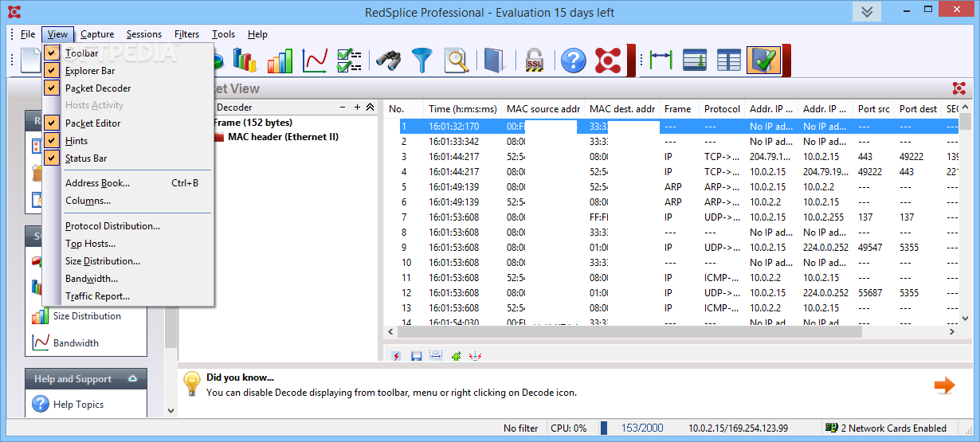This screenshot has width=980, height=442.
Task: Open the Tools menu
Action: [224, 34]
